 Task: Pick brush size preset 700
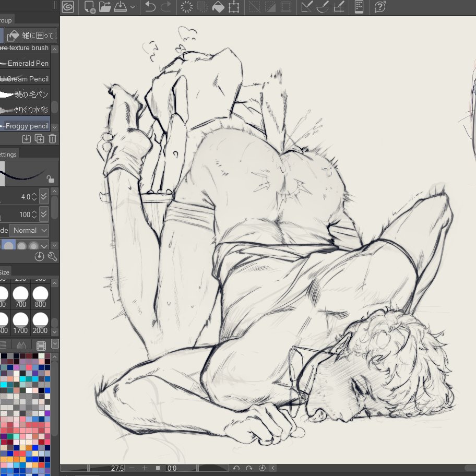20,296
